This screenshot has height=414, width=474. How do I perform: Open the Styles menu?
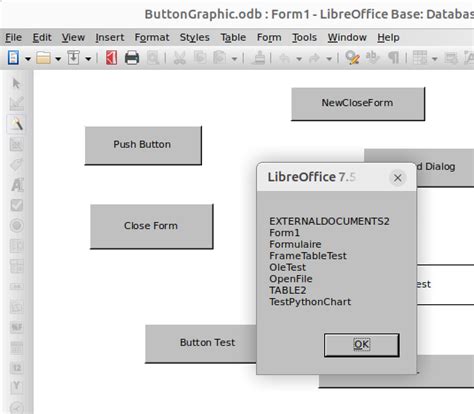195,37
